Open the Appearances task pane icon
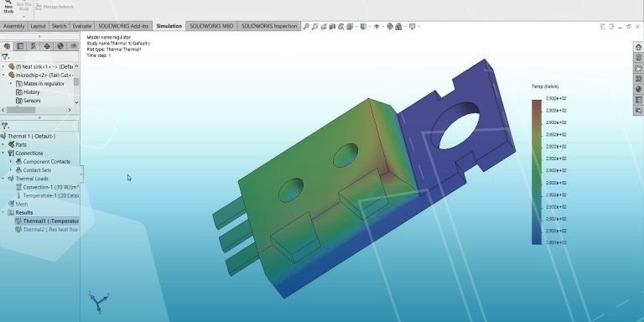 click(638, 89)
